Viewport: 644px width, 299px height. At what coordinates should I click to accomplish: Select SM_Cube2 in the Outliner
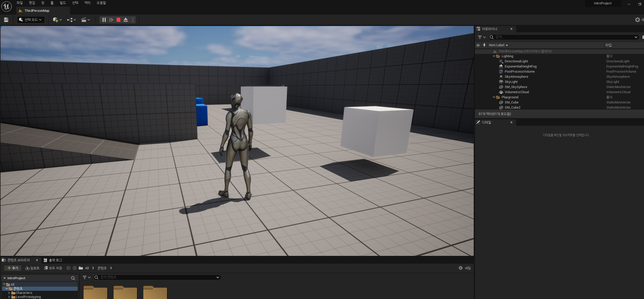point(512,108)
